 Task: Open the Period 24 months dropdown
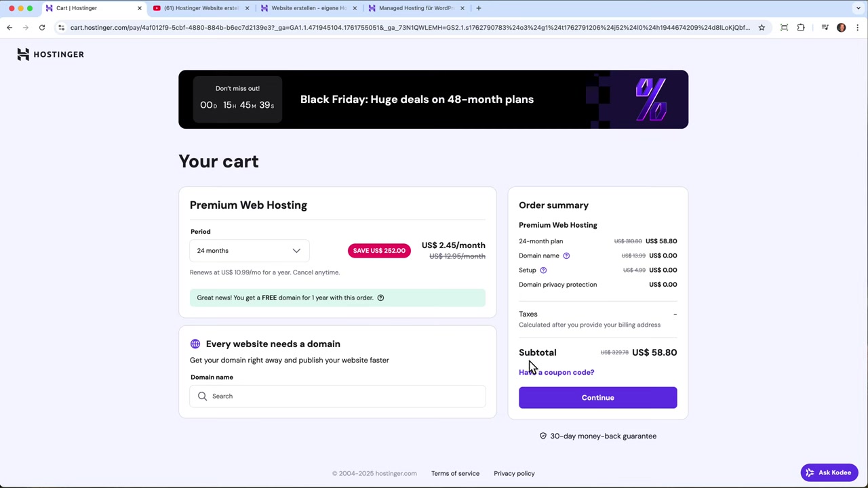pos(249,251)
